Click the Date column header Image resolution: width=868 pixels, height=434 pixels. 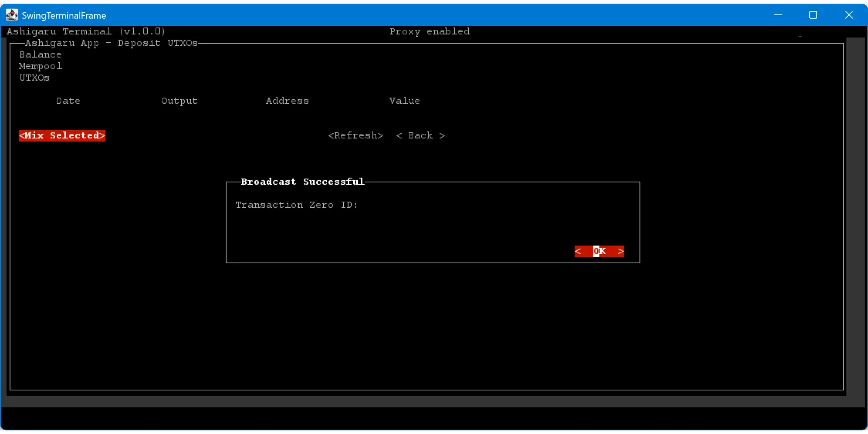pyautogui.click(x=68, y=101)
